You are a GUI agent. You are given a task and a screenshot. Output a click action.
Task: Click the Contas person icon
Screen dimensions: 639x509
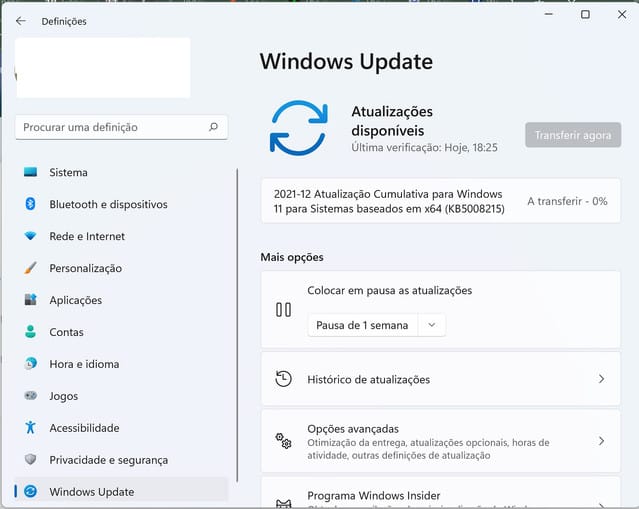pyautogui.click(x=30, y=332)
